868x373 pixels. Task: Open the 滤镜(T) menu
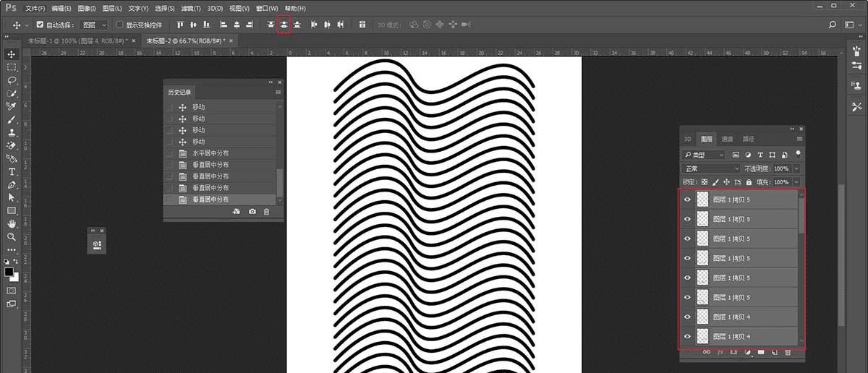(191, 8)
